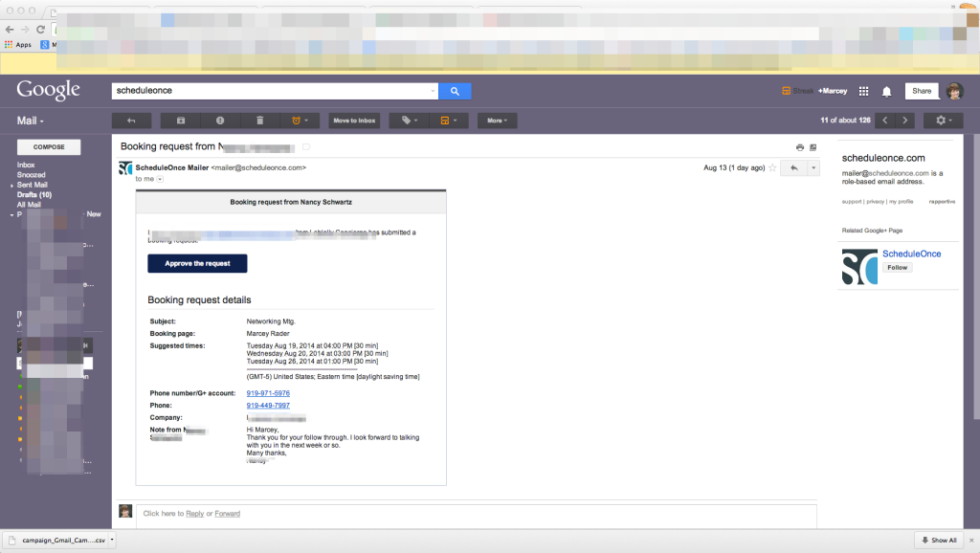Star this ScheduleOnce email
The width and height of the screenshot is (980, 553).
tap(772, 168)
